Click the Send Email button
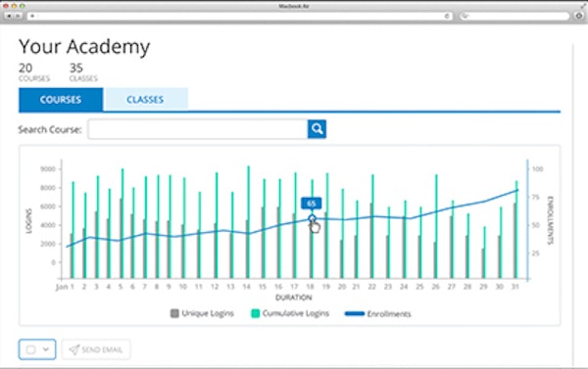The width and height of the screenshot is (588, 369). pyautogui.click(x=96, y=349)
